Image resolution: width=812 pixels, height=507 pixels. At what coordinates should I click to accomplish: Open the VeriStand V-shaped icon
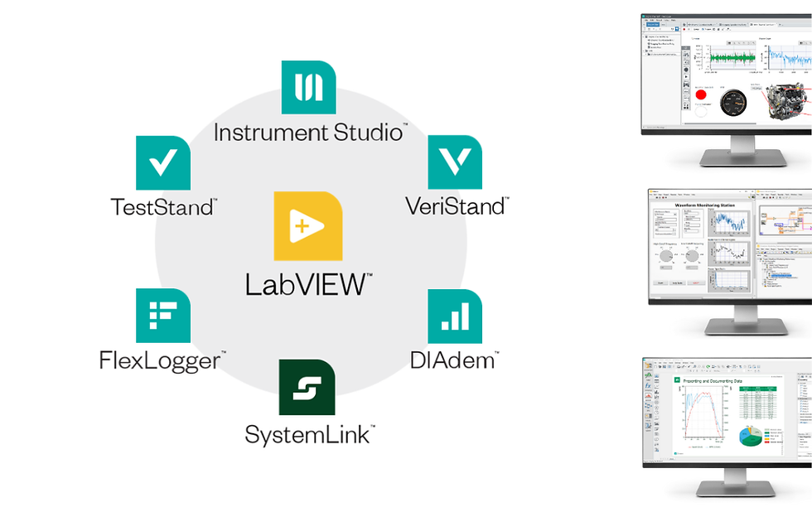tap(455, 162)
